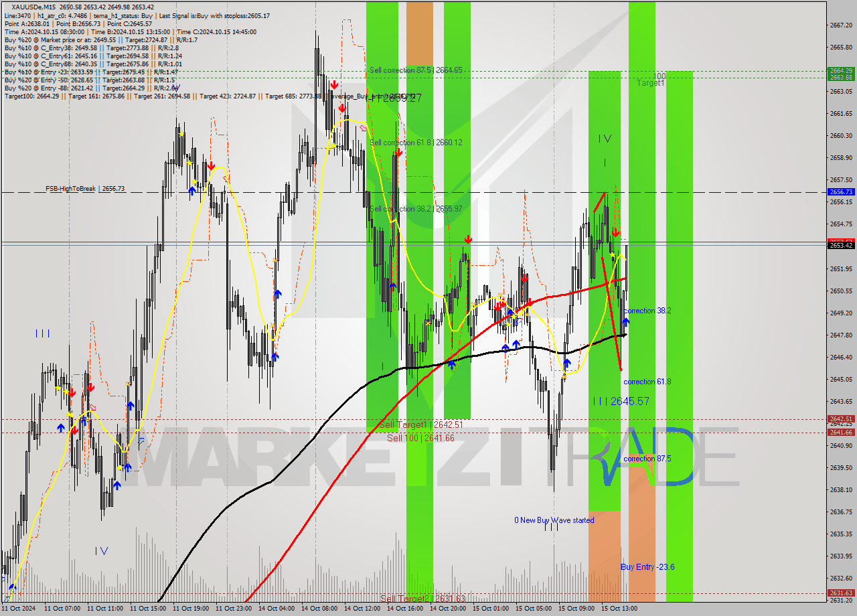Click the 2653.42 current price tag
The image size is (857, 616).
[841, 246]
